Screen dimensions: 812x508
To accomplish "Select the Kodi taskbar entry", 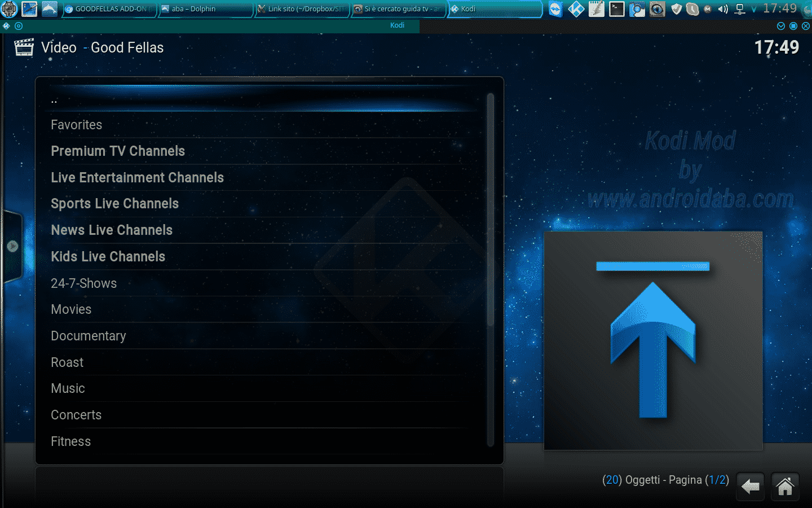I will 495,9.
